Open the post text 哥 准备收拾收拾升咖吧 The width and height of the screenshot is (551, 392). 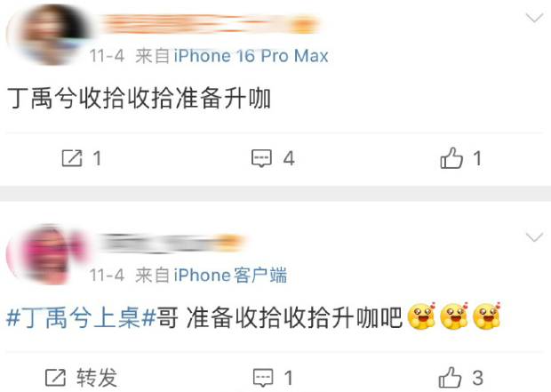coord(279,318)
